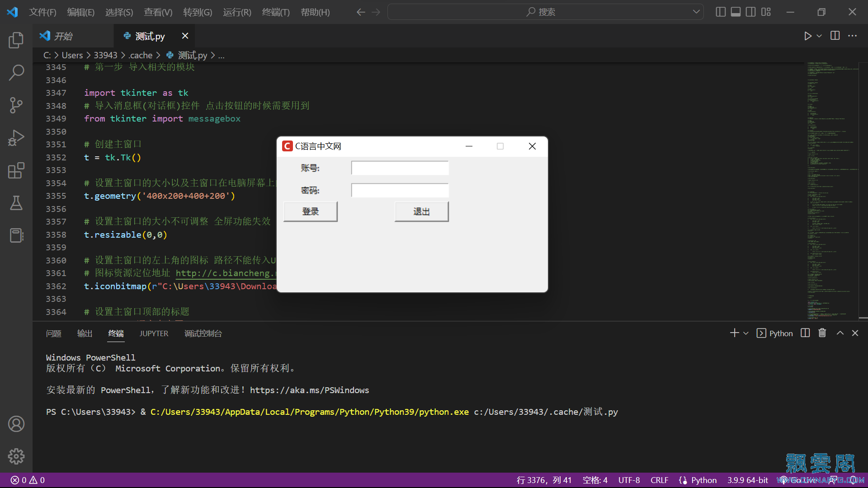
Task: Run the Python file with play button
Action: click(808, 36)
